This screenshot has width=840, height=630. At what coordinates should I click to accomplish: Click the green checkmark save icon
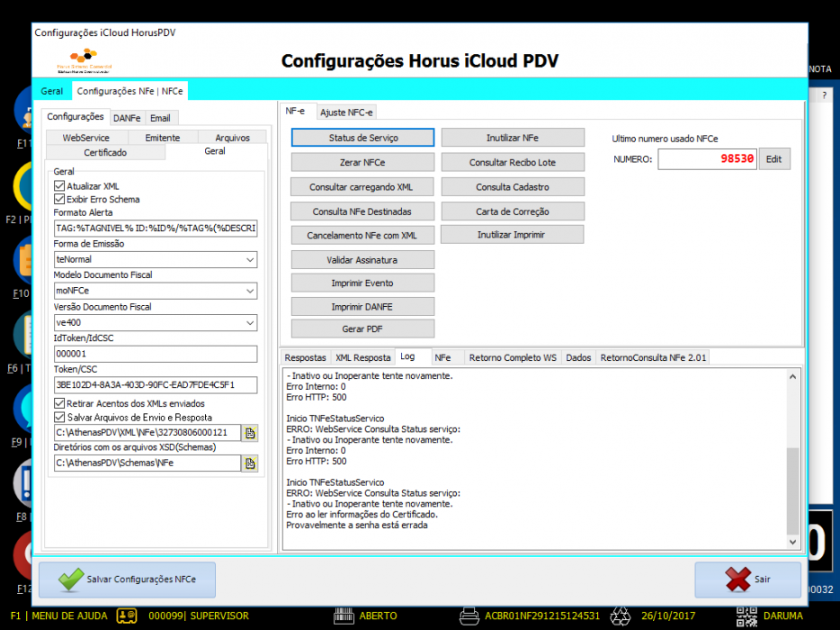tap(71, 580)
